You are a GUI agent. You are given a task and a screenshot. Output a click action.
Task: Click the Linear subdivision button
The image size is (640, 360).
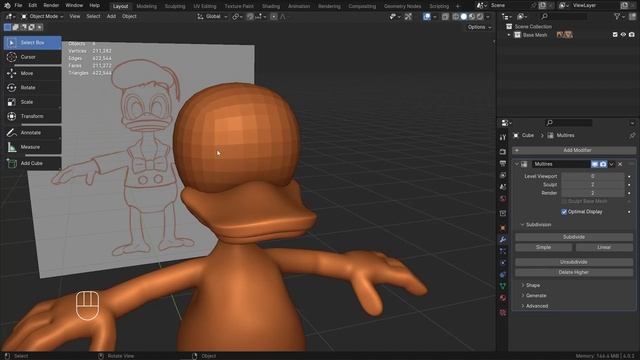click(x=604, y=247)
